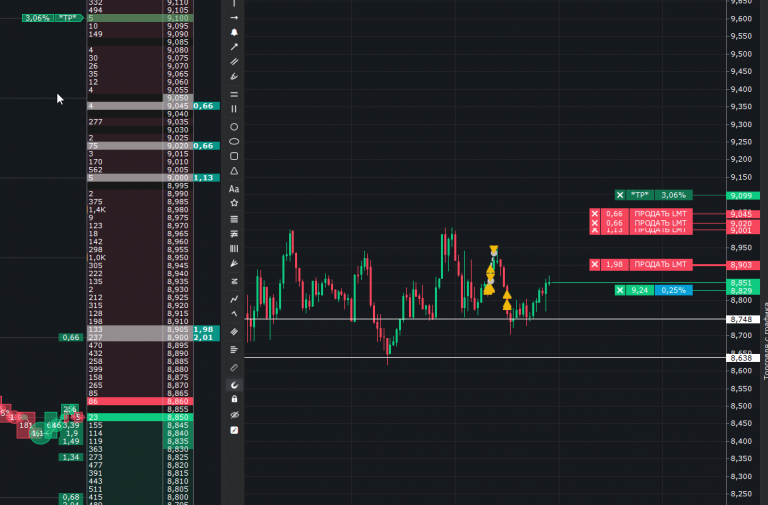
Task: Toggle the magnet snap mode
Action: tap(234, 385)
